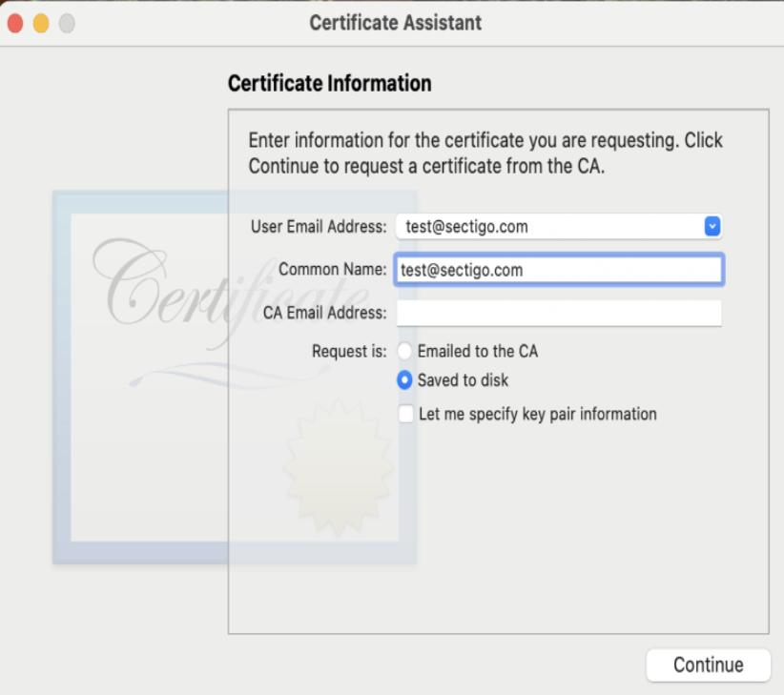Click the gray disabled zoom button

click(67, 24)
